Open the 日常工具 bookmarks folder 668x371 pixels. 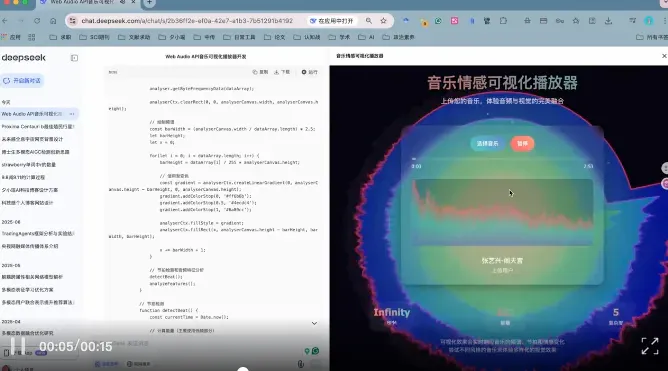(x=239, y=37)
